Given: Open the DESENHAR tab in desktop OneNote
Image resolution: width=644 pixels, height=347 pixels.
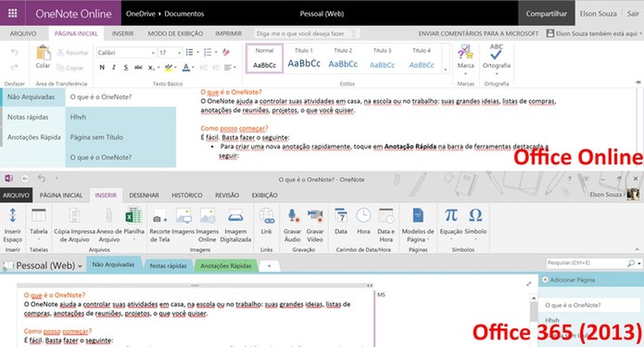Looking at the screenshot, I should pos(144,196).
